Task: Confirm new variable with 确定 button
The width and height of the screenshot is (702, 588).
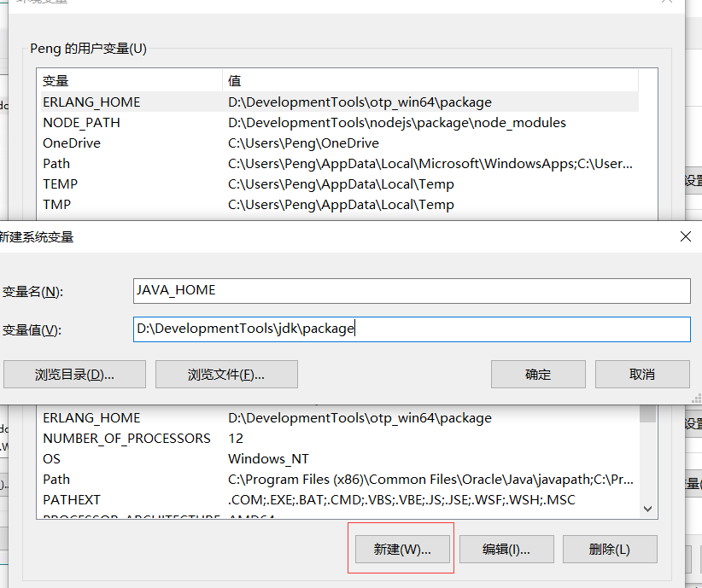Action: coord(538,374)
